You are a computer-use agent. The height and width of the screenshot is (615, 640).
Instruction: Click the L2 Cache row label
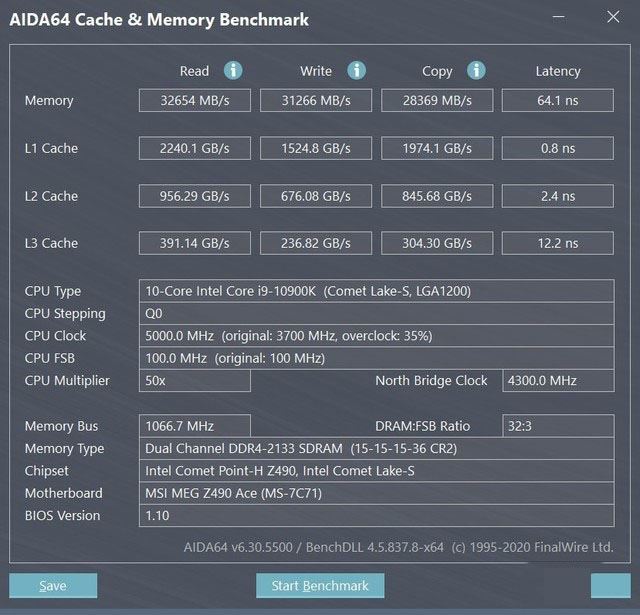pyautogui.click(x=51, y=196)
